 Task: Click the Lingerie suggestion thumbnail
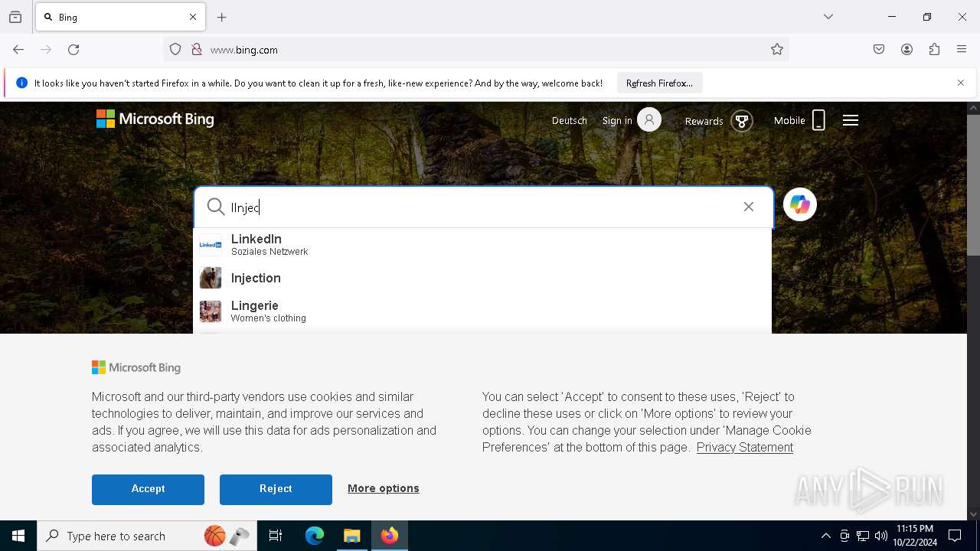pyautogui.click(x=211, y=311)
